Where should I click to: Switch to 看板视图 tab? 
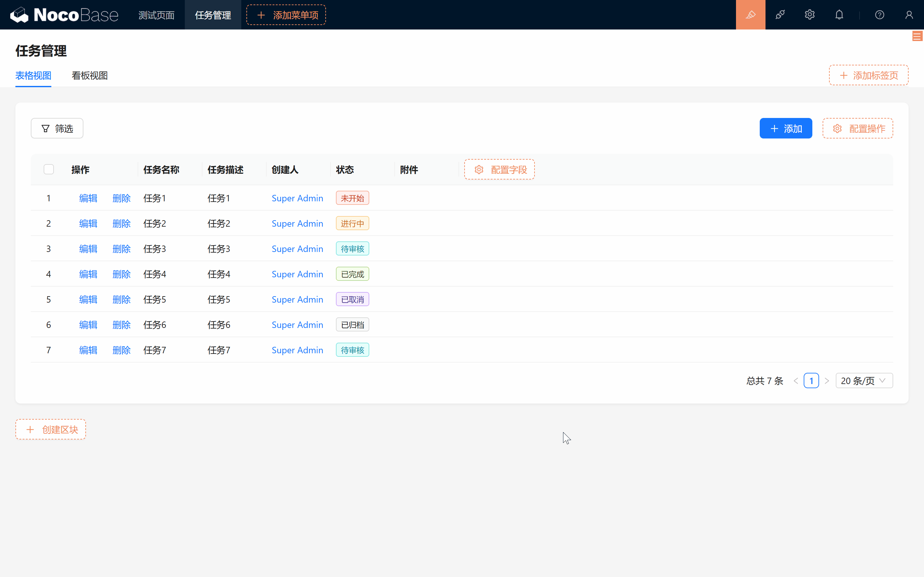(90, 75)
